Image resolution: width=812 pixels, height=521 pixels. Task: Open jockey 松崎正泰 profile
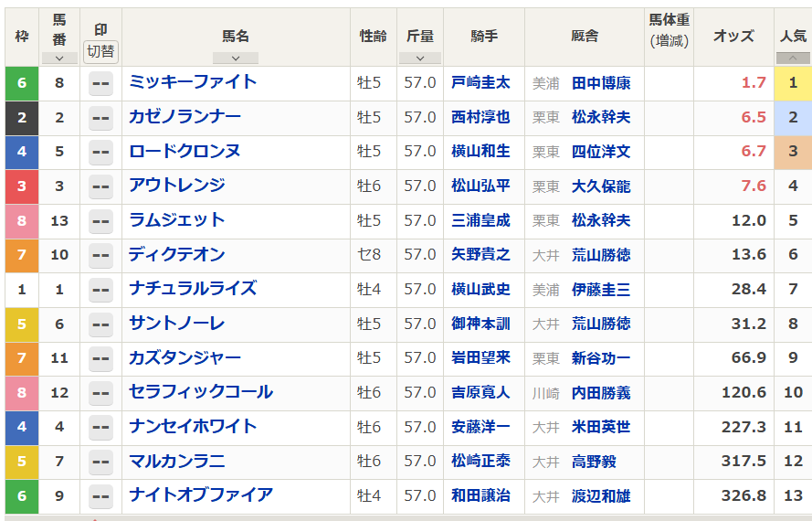coord(480,461)
